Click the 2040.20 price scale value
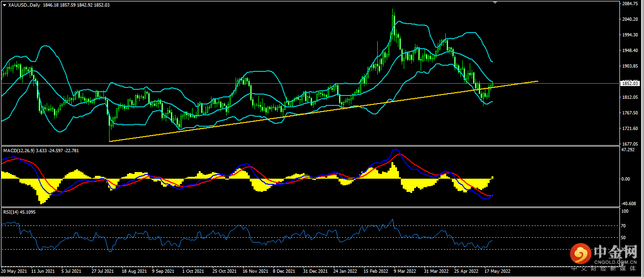The height and width of the screenshot is (277, 644). [x=630, y=19]
